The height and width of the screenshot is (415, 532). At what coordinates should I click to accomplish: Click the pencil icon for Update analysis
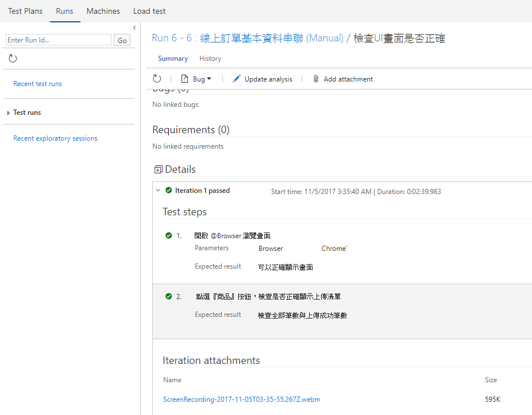[237, 79]
